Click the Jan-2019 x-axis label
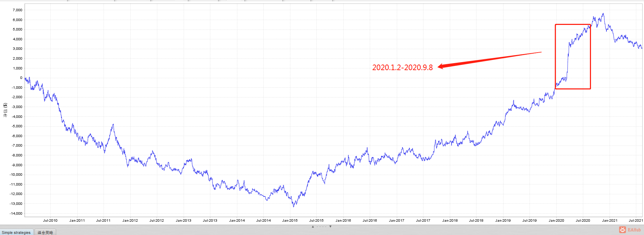 point(503,221)
